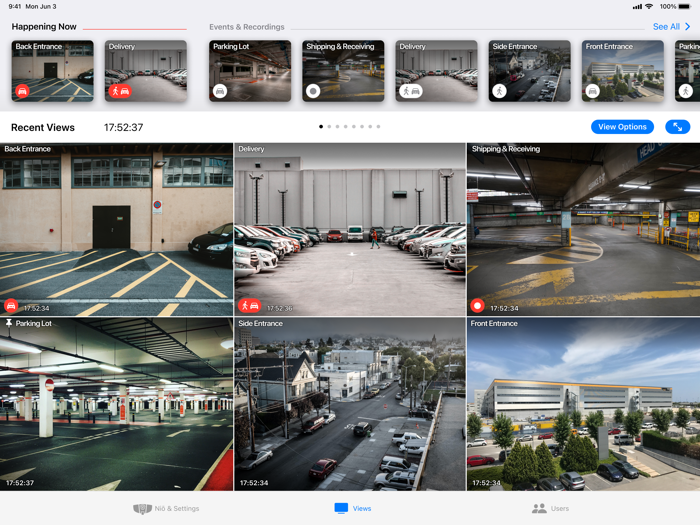
Task: Open Delivery thumbnail in Happening Now
Action: [x=146, y=71]
